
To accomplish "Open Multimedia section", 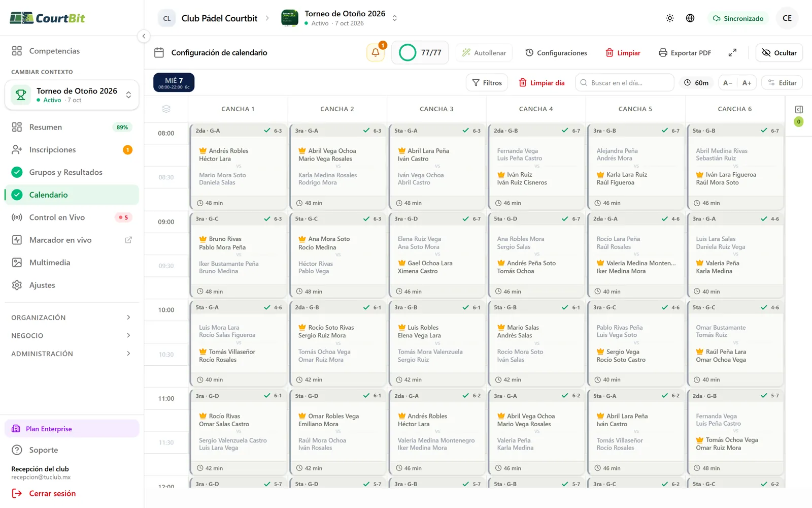I will click(x=72, y=263).
